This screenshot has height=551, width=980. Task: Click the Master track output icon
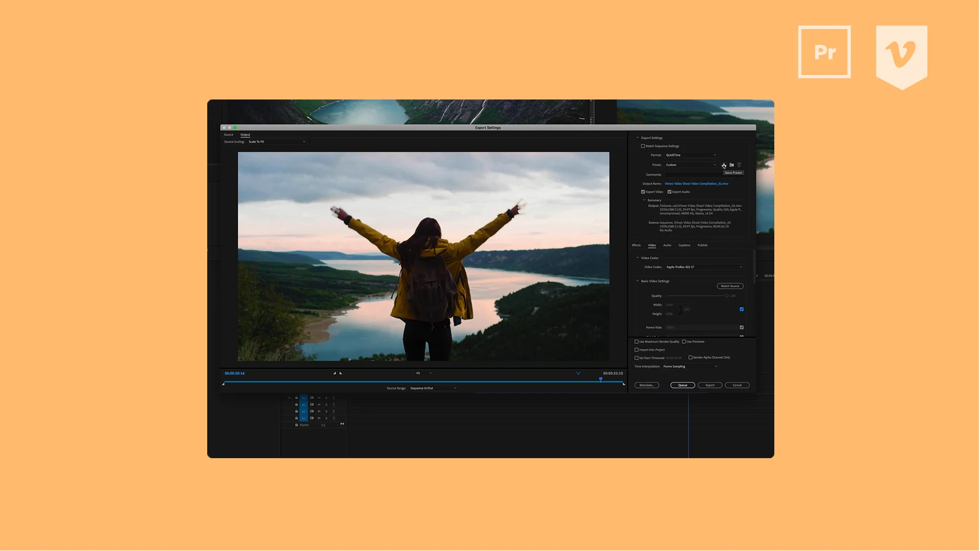coord(342,423)
